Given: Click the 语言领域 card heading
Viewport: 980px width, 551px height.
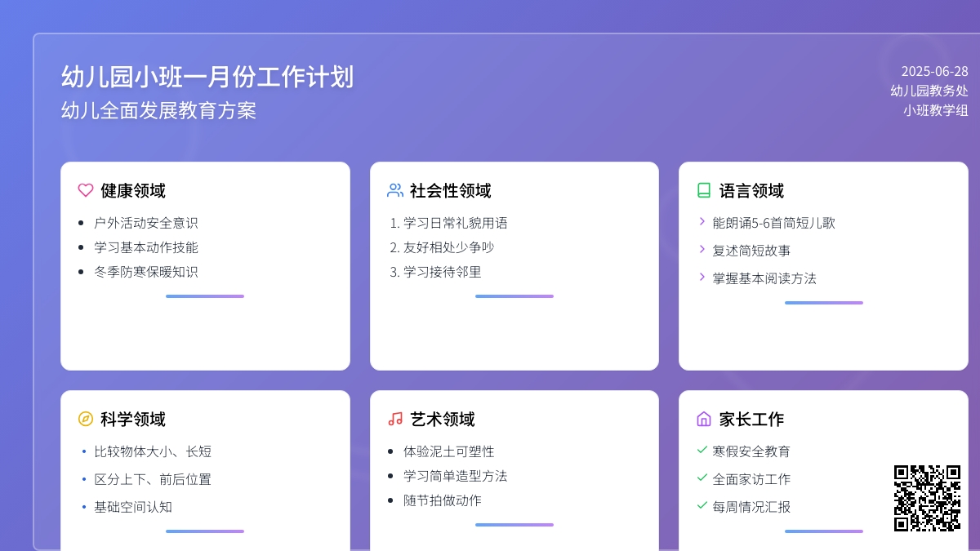Looking at the screenshot, I should coord(751,191).
